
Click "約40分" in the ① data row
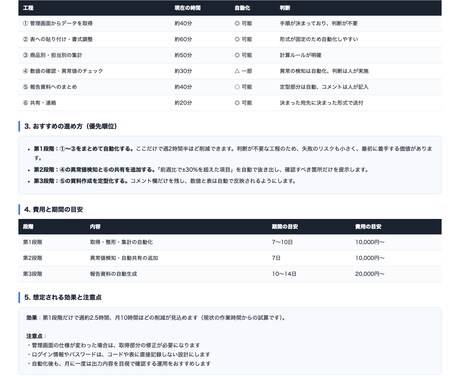(183, 23)
